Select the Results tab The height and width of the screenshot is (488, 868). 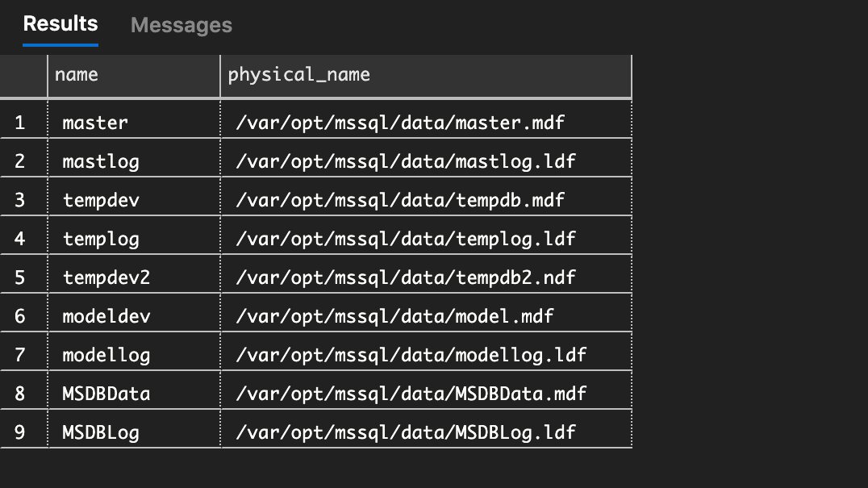coord(61,24)
